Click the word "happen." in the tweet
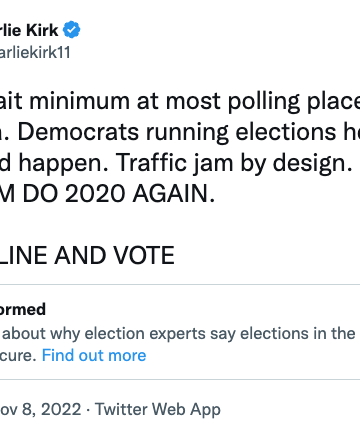The width and height of the screenshot is (360, 432). point(63,163)
